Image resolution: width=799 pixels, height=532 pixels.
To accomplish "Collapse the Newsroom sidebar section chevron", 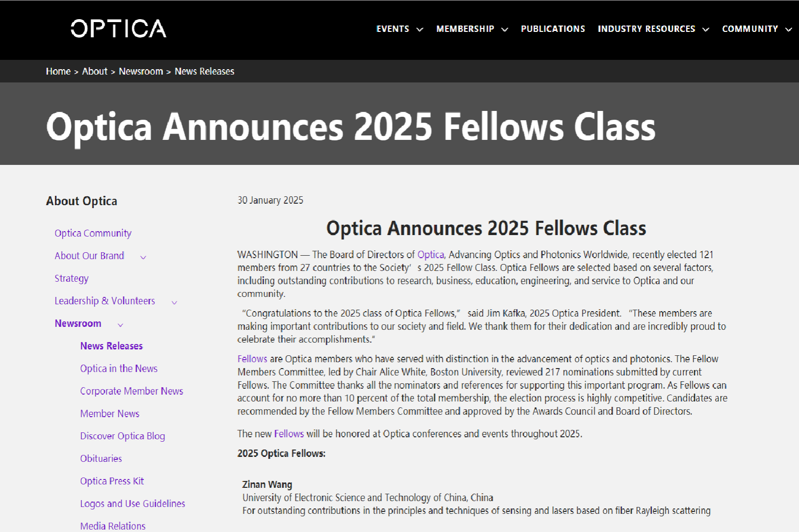I will pos(121,324).
